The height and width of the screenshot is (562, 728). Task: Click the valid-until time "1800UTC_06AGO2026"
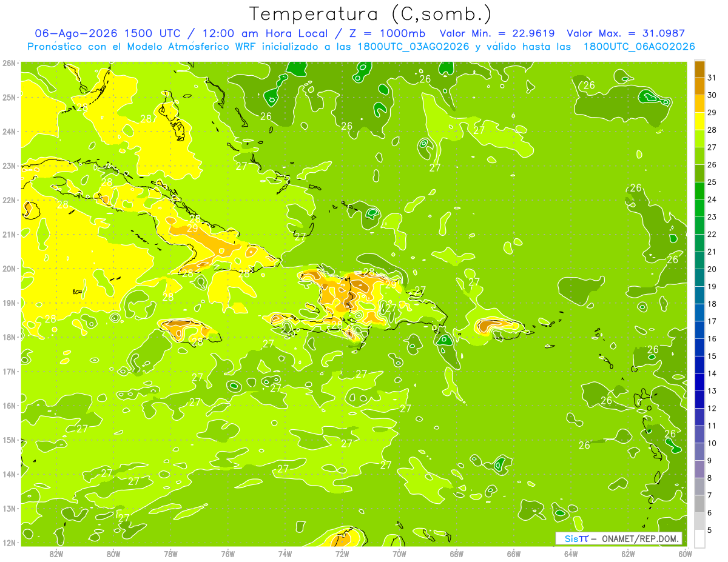coord(639,47)
